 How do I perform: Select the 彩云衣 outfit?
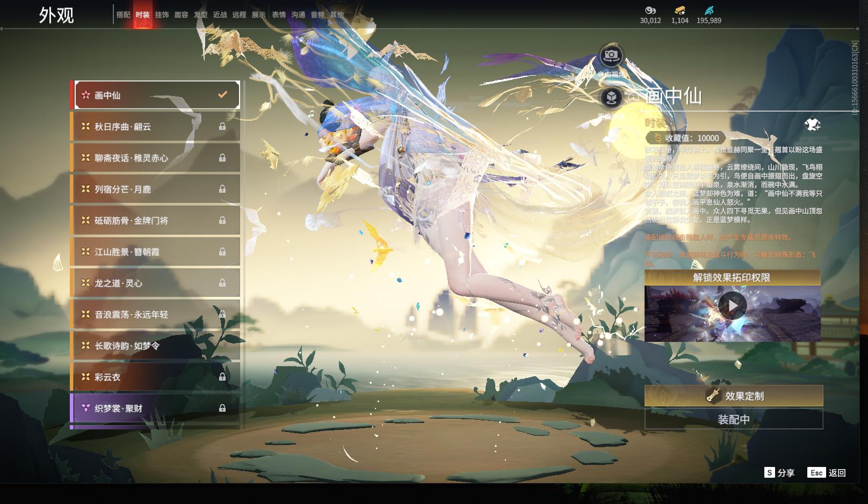point(155,377)
